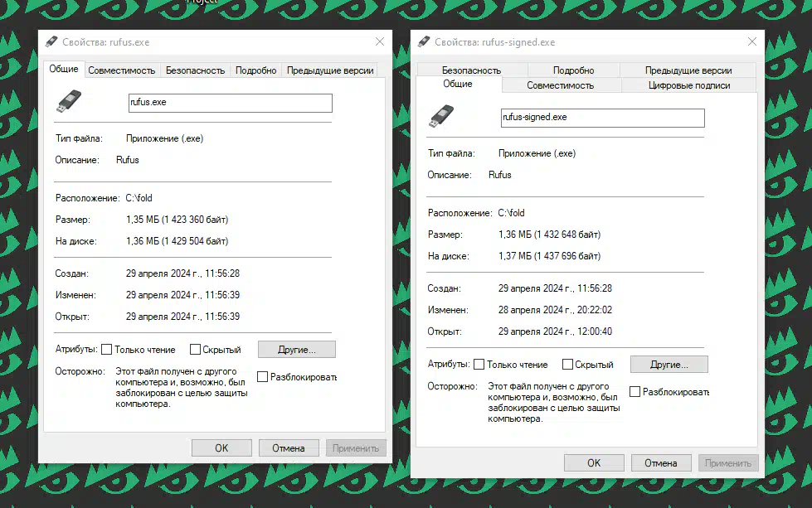Screen dimensions: 812x508
Task: Switch to 'Безопасность' tab in rufus.exe window
Action: 195,70
